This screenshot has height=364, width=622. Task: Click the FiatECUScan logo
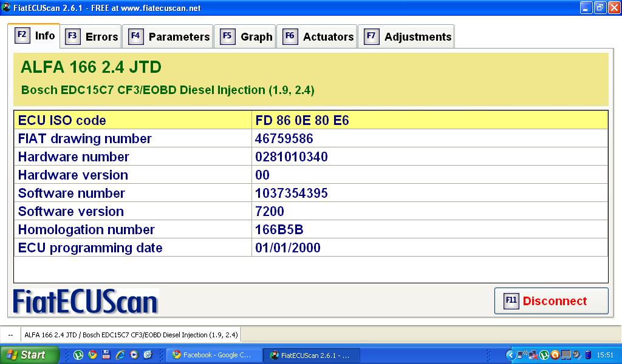coord(86,302)
